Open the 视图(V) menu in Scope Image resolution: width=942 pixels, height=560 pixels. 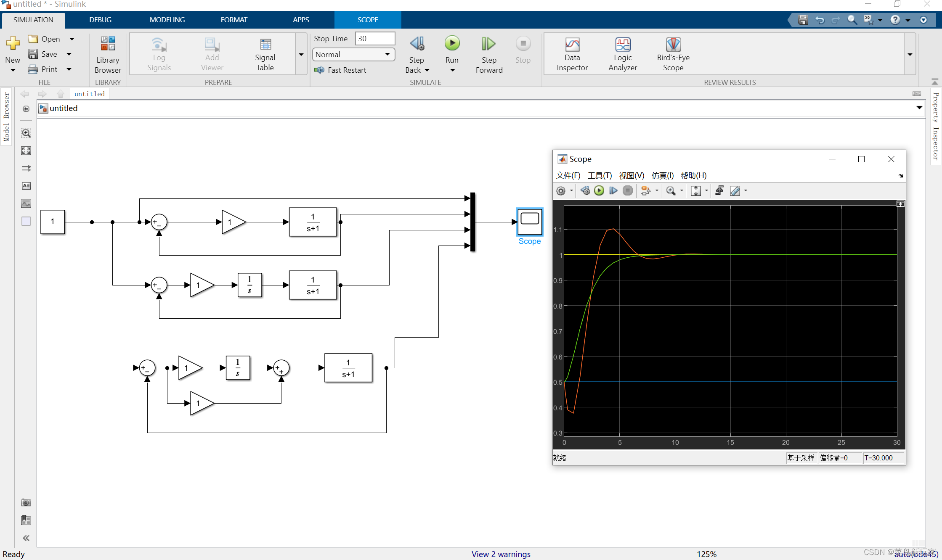click(632, 176)
